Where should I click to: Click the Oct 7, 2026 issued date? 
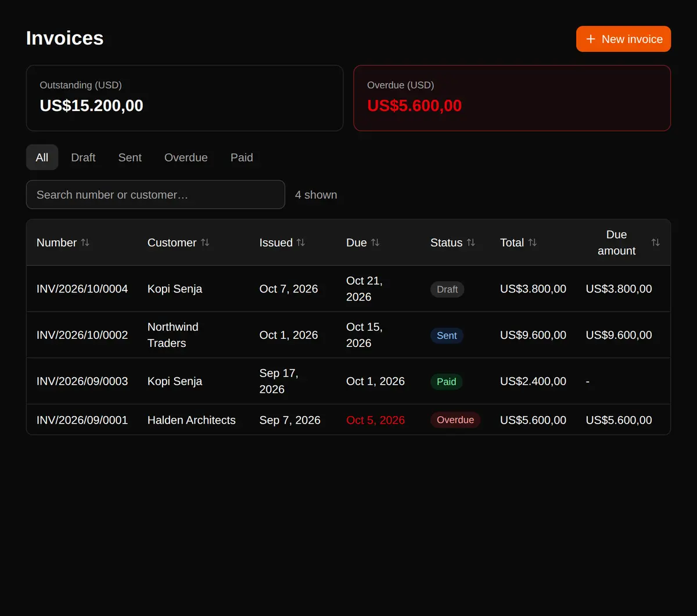point(289,289)
